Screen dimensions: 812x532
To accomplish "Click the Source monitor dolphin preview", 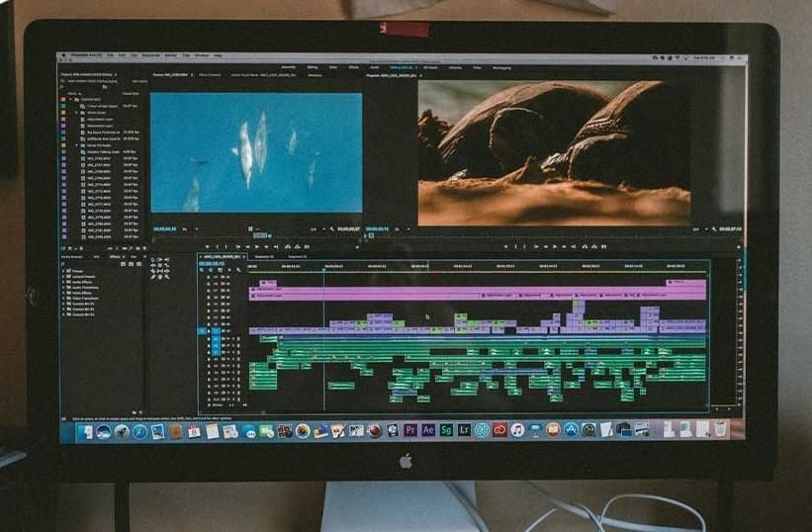I will pyautogui.click(x=256, y=152).
